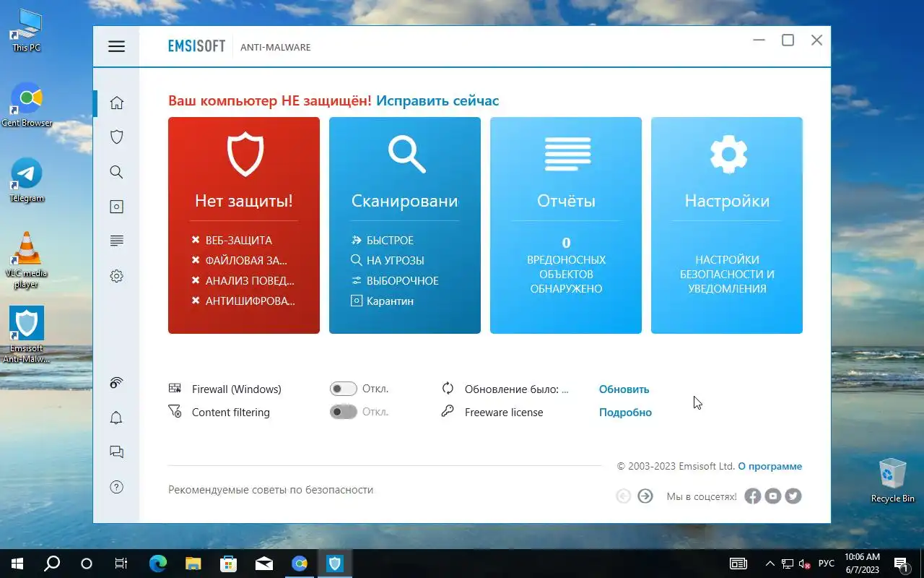Maximize the Emsisoft window

pos(788,40)
